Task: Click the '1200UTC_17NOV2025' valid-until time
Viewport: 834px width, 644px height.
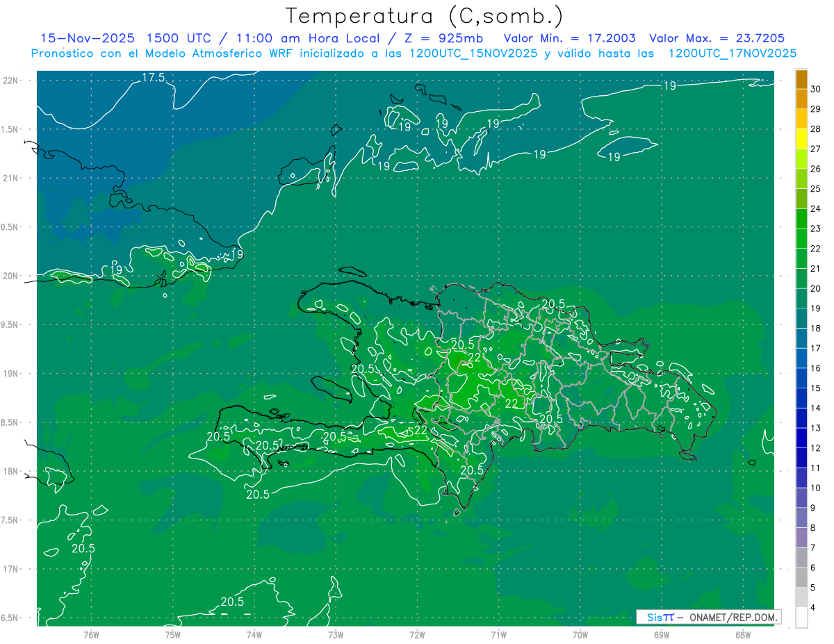Action: tap(732, 53)
